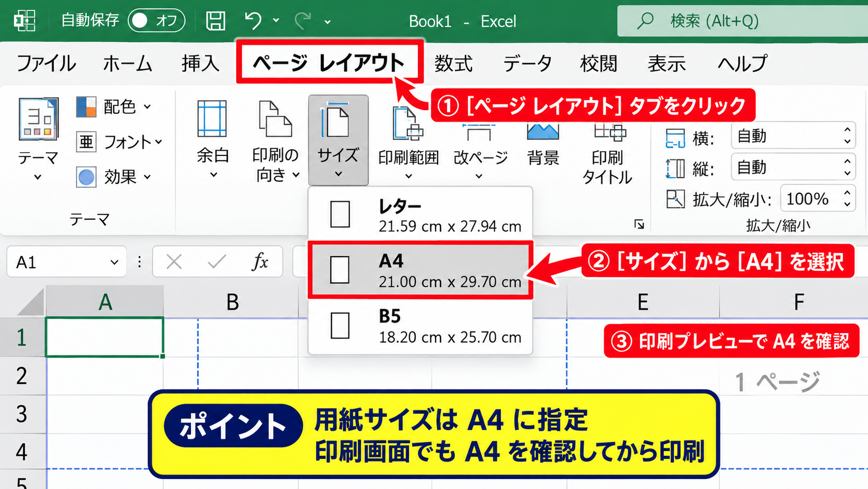The height and width of the screenshot is (489, 868).
Task: Click the 改ページ page break icon
Action: point(479,133)
